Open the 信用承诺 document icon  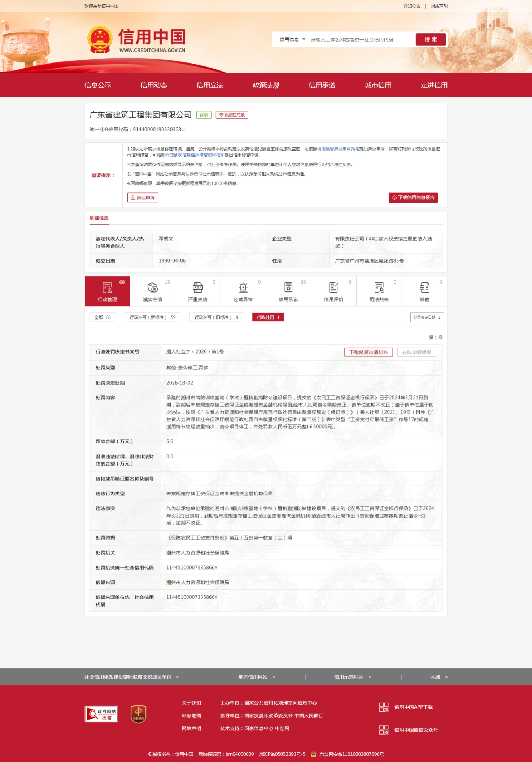(x=288, y=287)
